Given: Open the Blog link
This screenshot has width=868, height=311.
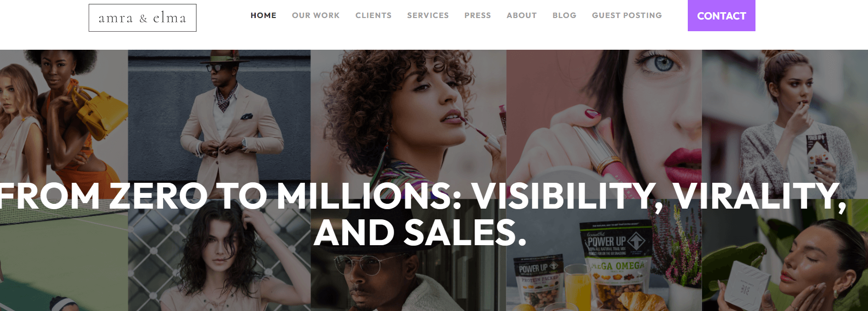Looking at the screenshot, I should tap(565, 16).
